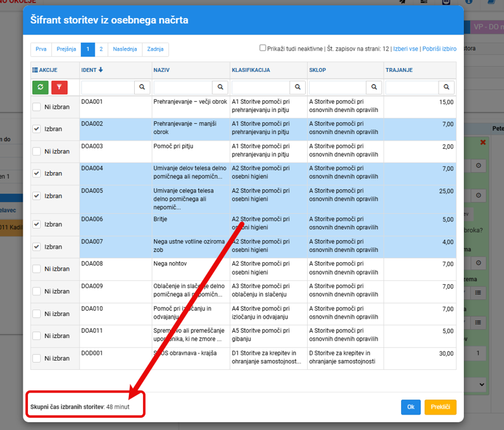The width and height of the screenshot is (504, 430).
Task: Click the TRAJANJE filter input field
Action: click(412, 87)
